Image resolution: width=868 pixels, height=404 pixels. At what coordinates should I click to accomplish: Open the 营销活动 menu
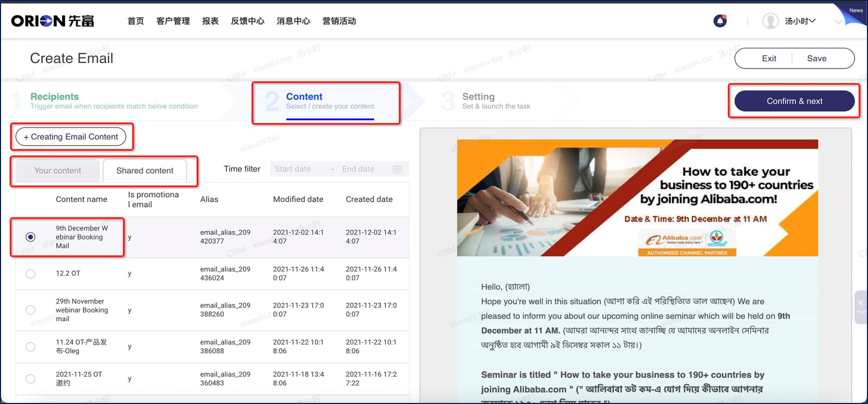pyautogui.click(x=339, y=21)
